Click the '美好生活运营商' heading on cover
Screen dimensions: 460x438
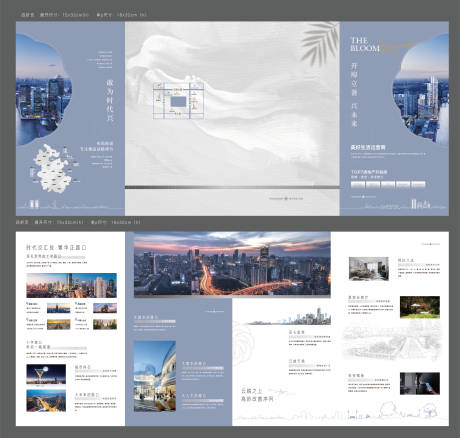(368, 147)
